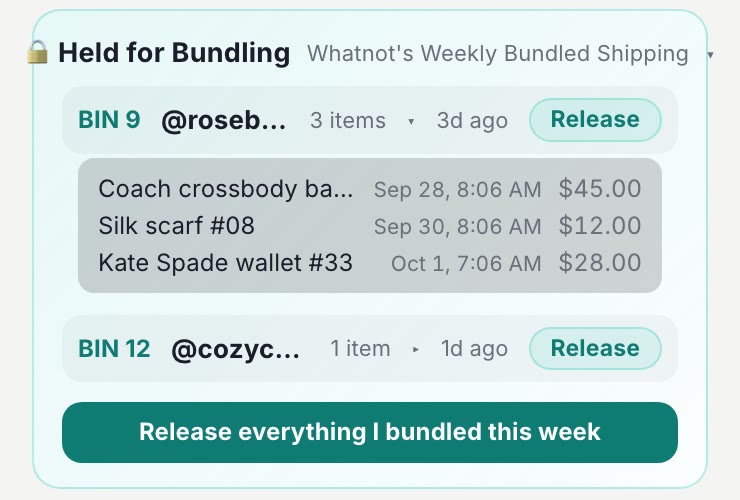Collapse the Held for Bundling section arrow
This screenshot has width=740, height=500.
[710, 55]
